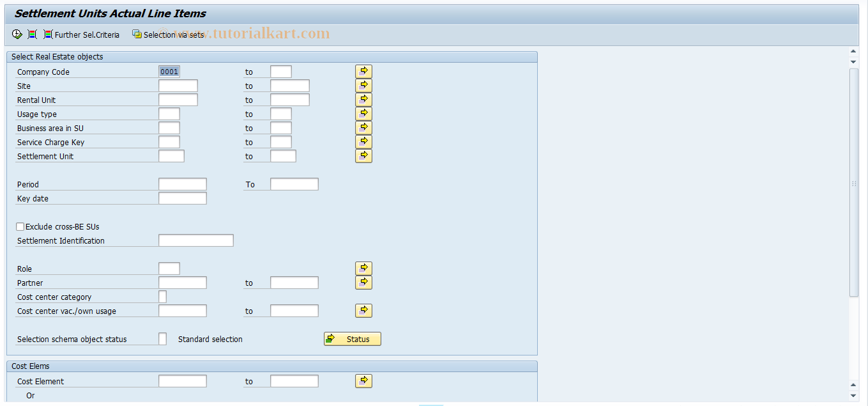Open multiple selection for Settlement Unit
The image size is (868, 406).
(363, 156)
